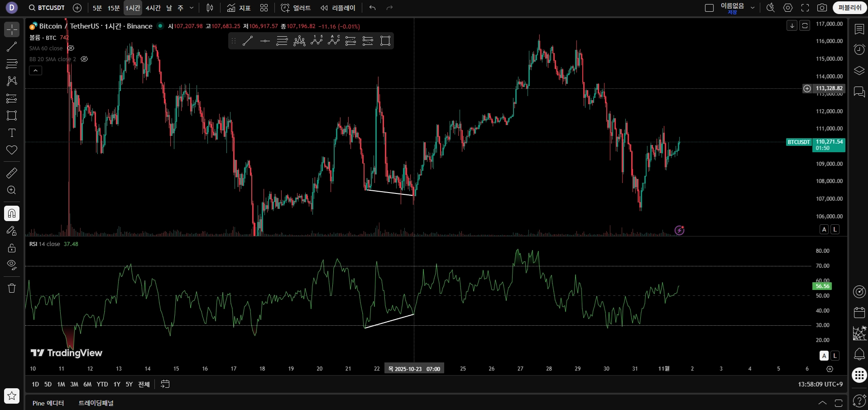
Task: Collapse the indicator legend chevron
Action: 35,70
